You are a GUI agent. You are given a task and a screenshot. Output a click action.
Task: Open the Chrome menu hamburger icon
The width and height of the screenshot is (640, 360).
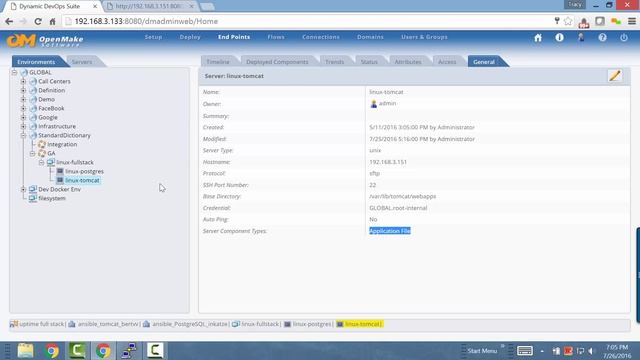pos(631,21)
